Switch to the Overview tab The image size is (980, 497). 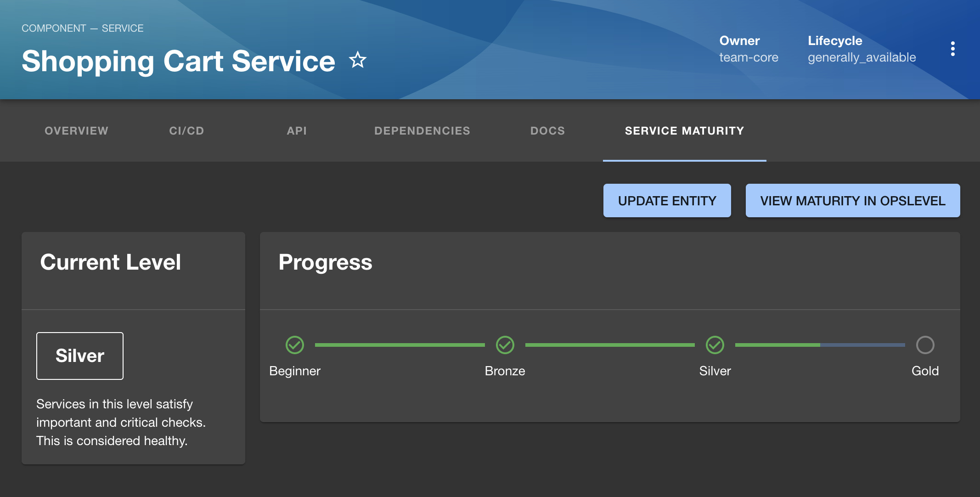(x=76, y=131)
